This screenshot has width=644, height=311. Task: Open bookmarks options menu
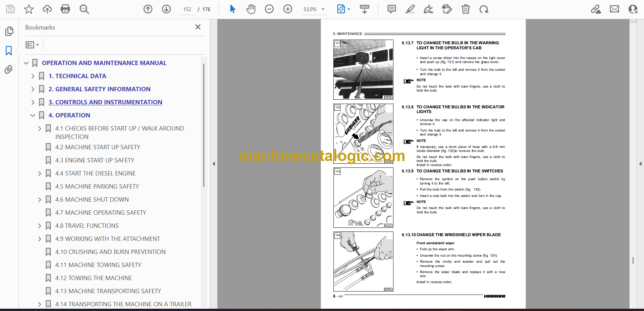[33, 45]
